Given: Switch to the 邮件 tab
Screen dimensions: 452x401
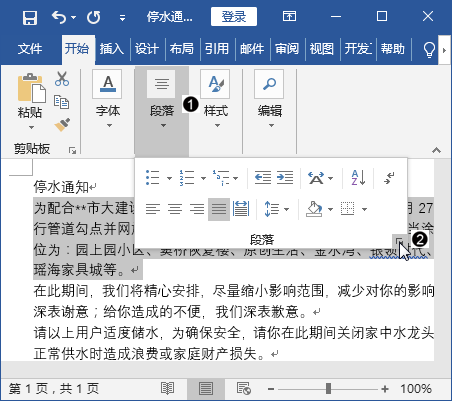Looking at the screenshot, I should pyautogui.click(x=252, y=49).
